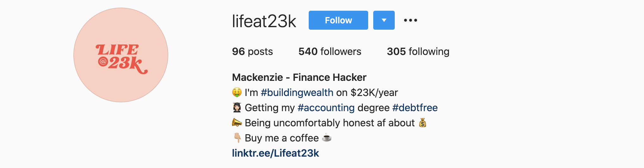Click the coffee cup emoji
644x168 pixels.
click(327, 138)
